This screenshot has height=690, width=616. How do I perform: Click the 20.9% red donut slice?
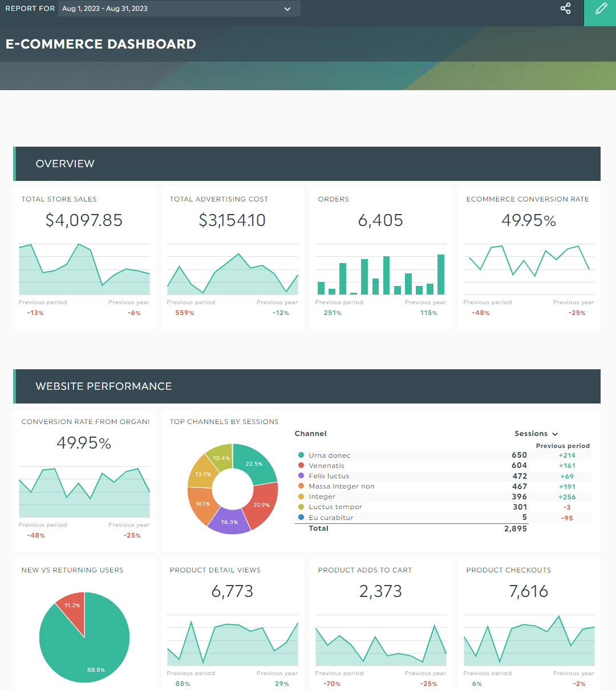(261, 505)
